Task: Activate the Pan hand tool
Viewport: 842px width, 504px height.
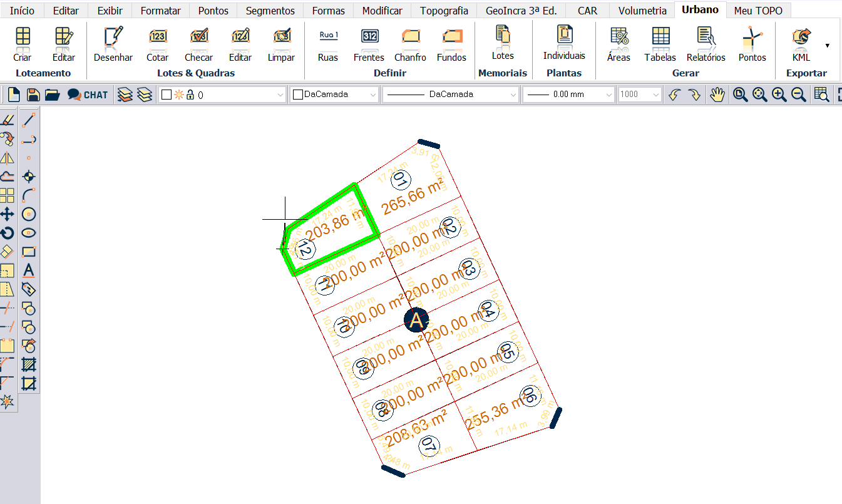Action: click(x=717, y=94)
